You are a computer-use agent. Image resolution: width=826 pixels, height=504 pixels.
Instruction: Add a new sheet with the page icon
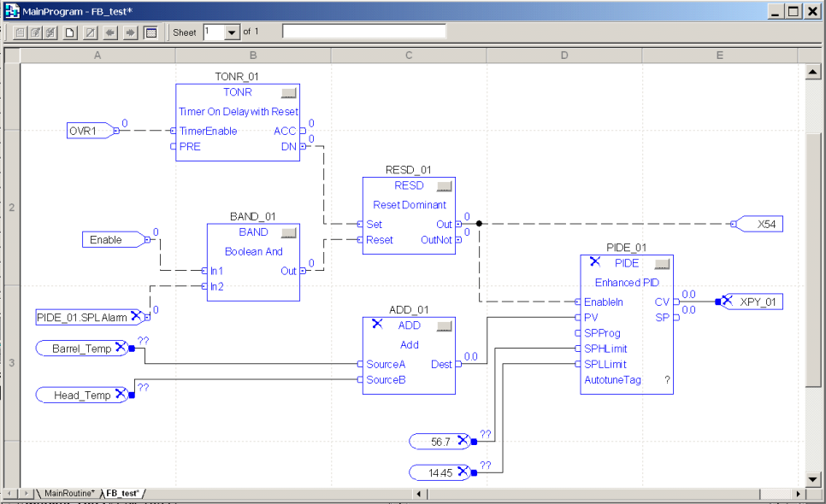(x=70, y=32)
